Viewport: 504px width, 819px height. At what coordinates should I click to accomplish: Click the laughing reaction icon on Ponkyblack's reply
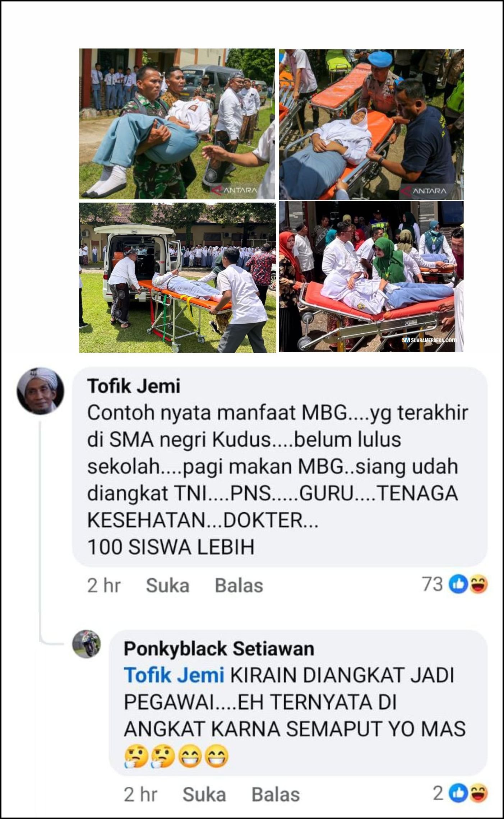[x=478, y=793]
